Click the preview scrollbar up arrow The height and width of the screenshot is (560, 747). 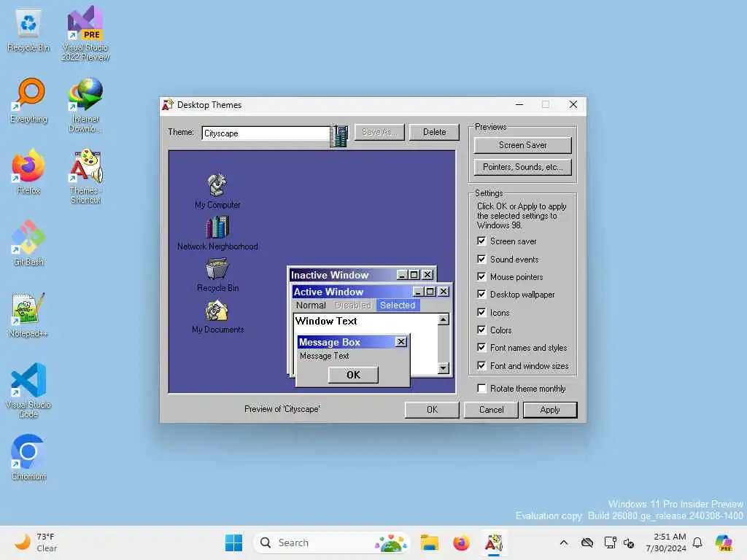[x=443, y=319]
